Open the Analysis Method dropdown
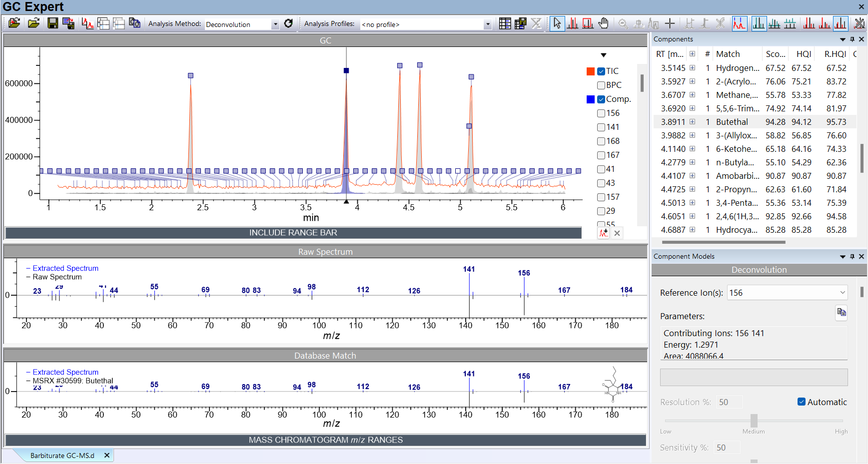This screenshot has height=464, width=868. coord(275,24)
